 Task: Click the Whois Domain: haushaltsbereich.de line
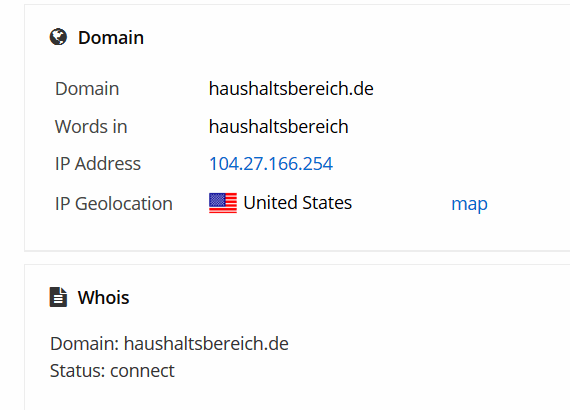point(169,343)
